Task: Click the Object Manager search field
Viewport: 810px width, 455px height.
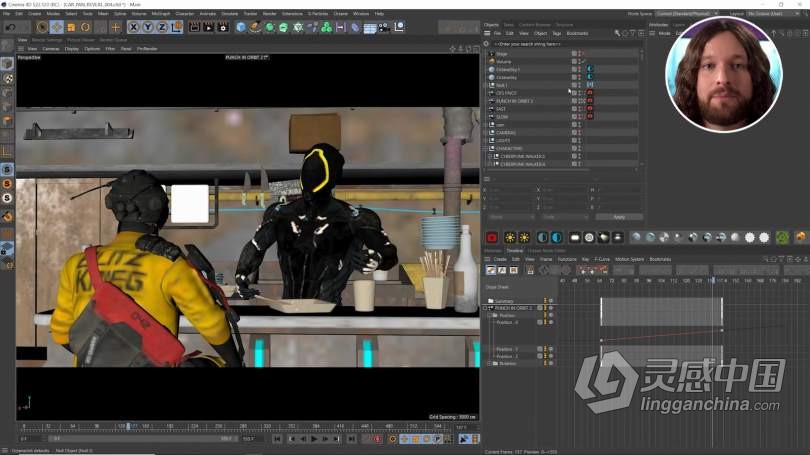Action: point(566,44)
